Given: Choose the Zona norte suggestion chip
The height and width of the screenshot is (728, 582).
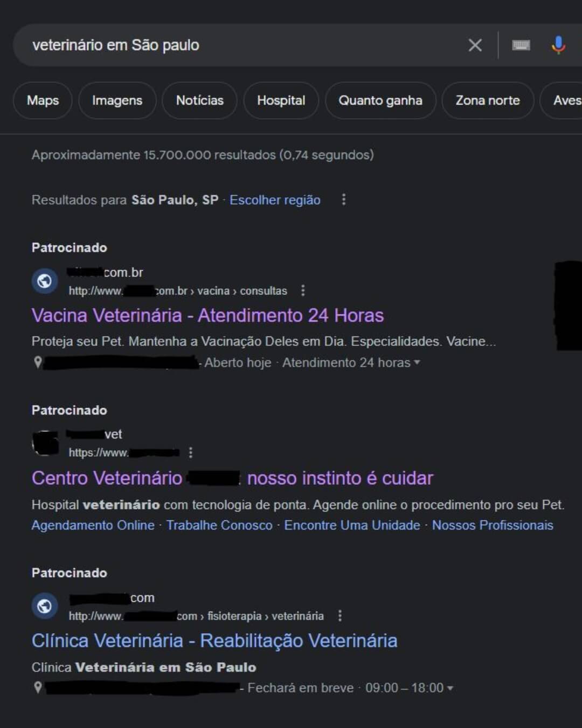Looking at the screenshot, I should coord(488,100).
